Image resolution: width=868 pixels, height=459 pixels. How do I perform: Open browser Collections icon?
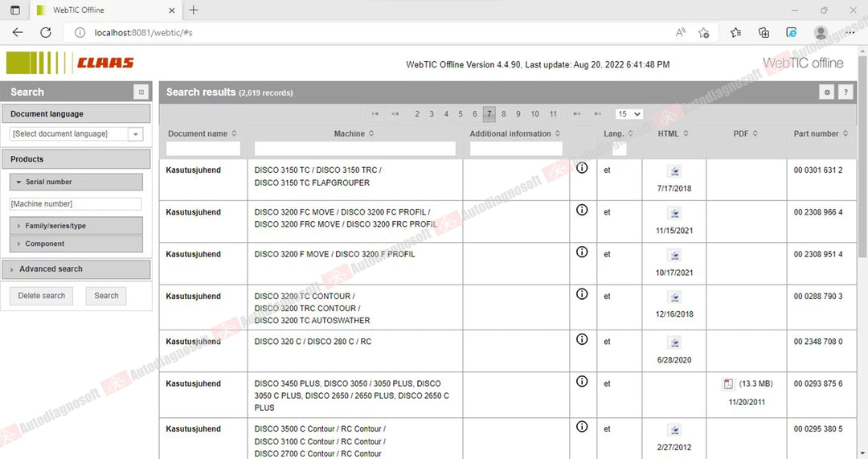click(764, 33)
